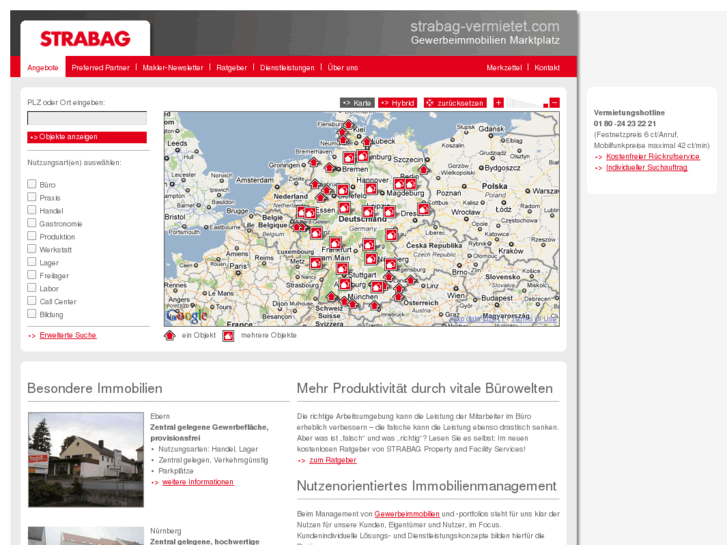This screenshot has width=727, height=545.
Task: Zoom out with the map minus button
Action: coord(555,103)
